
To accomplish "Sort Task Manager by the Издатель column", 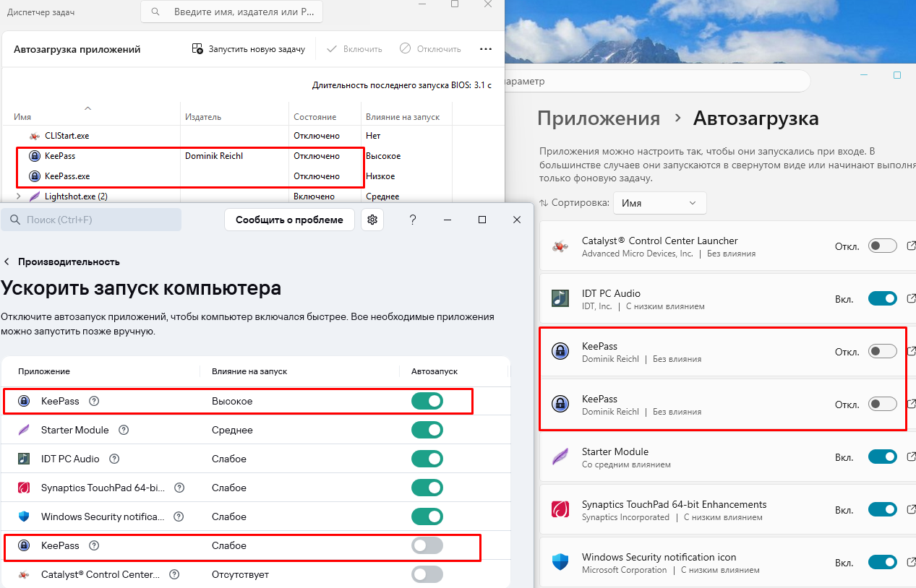I will [x=203, y=116].
